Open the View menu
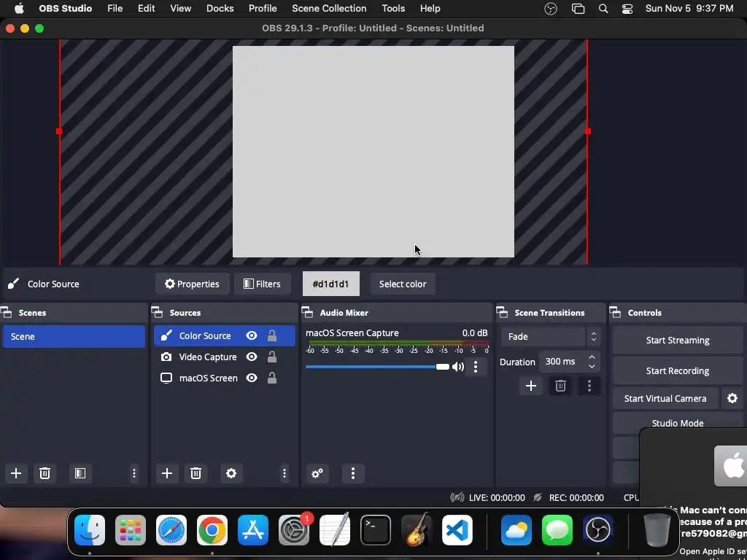The image size is (747, 560). pyautogui.click(x=181, y=9)
